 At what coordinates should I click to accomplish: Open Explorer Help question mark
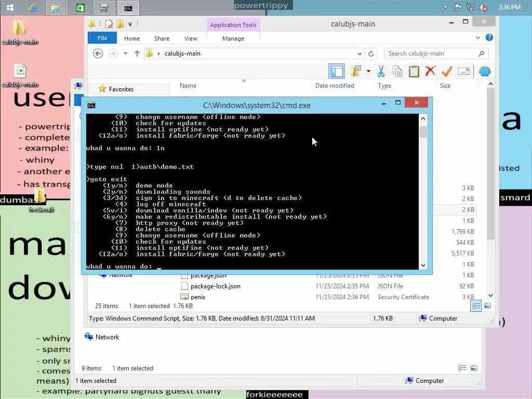(489, 37)
